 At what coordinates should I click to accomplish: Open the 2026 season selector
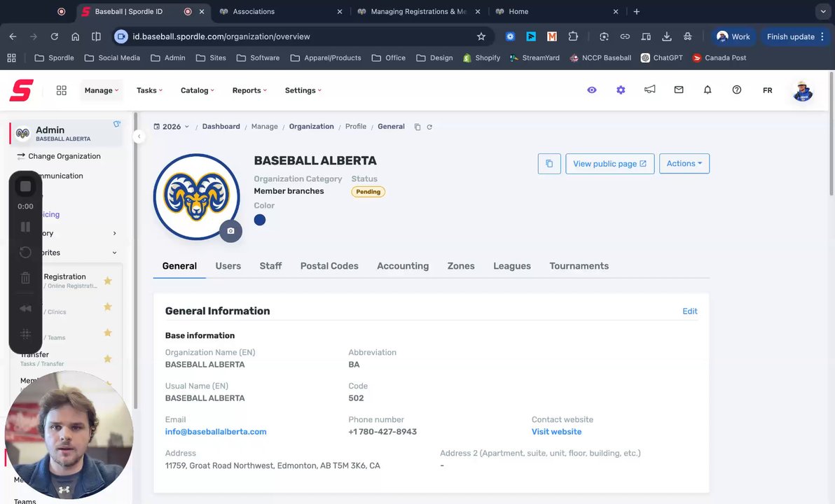click(172, 127)
